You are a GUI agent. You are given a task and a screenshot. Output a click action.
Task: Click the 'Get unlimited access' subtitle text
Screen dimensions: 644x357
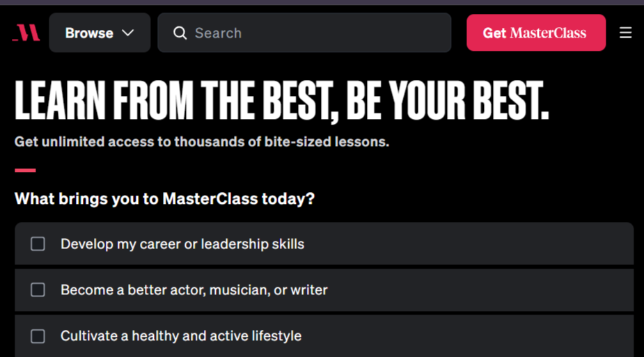coord(202,141)
